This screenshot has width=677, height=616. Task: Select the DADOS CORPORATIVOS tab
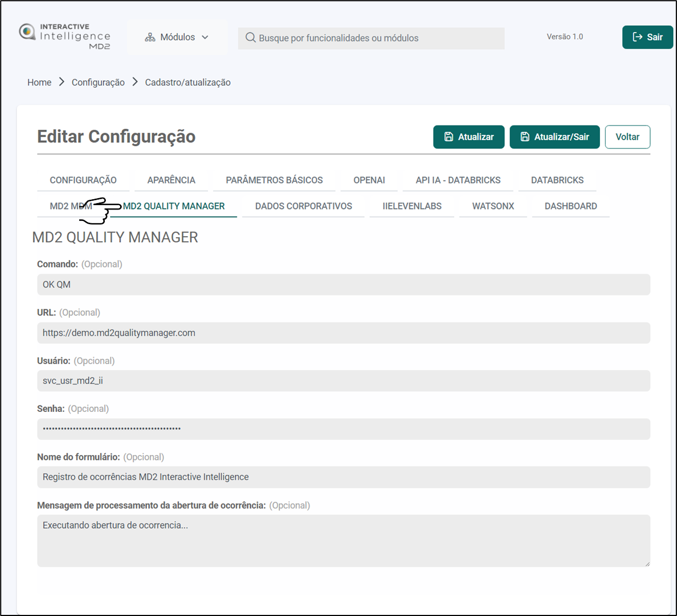(x=304, y=206)
